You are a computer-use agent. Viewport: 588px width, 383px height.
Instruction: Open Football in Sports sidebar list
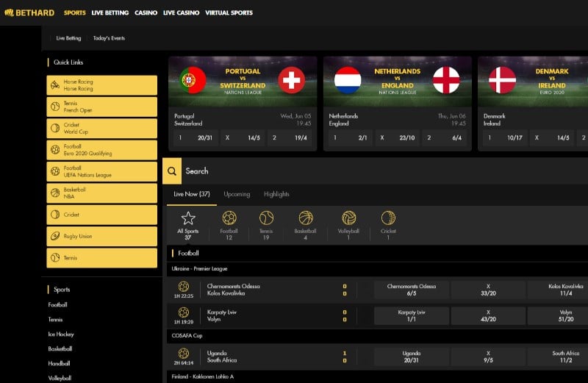(58, 305)
